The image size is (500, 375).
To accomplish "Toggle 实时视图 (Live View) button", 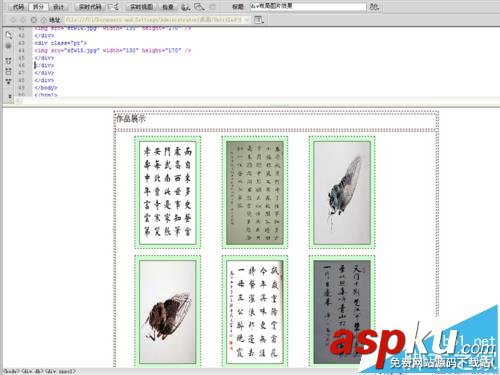I will coord(141,6).
